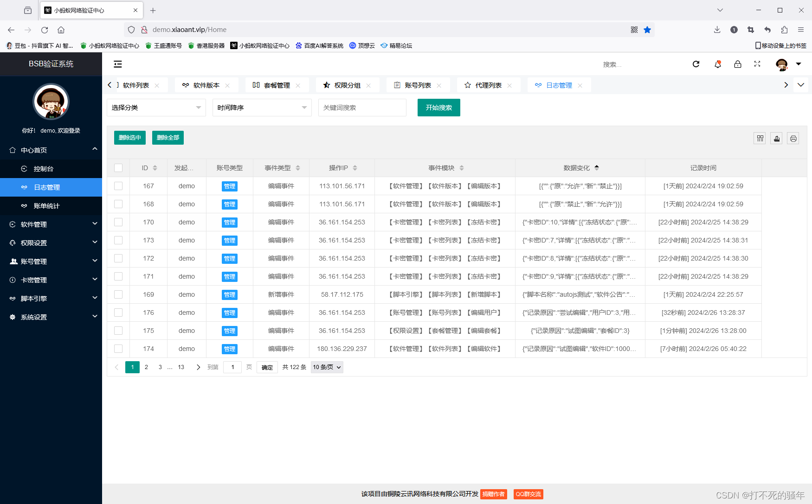Check the row with ID 167
Screen dimensions: 812x504
pos(118,186)
